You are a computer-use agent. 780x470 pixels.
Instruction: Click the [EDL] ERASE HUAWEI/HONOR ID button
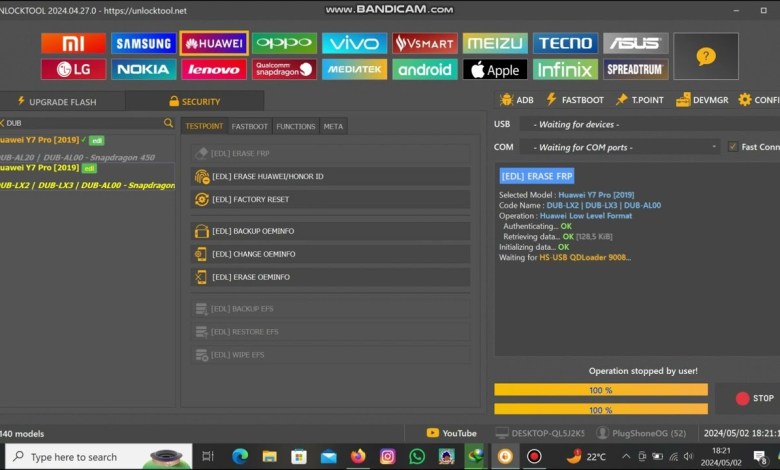click(330, 176)
